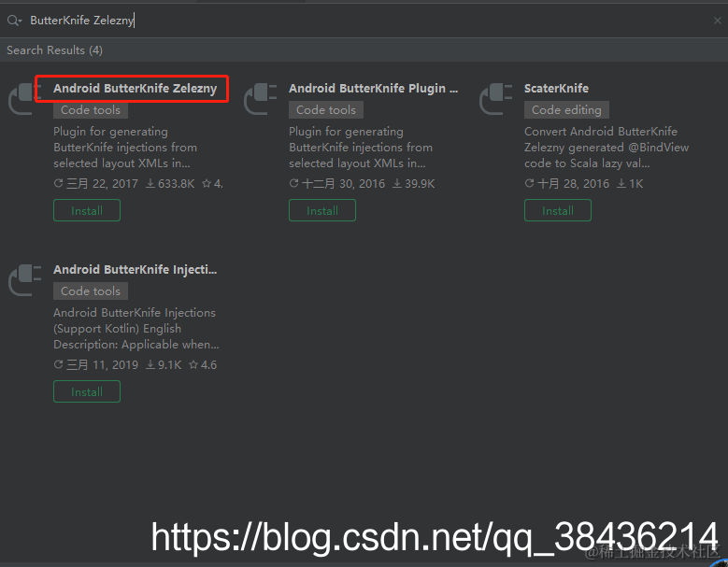This screenshot has height=567, width=728.
Task: Install Android ButterKnife Plugin
Action: pos(322,211)
